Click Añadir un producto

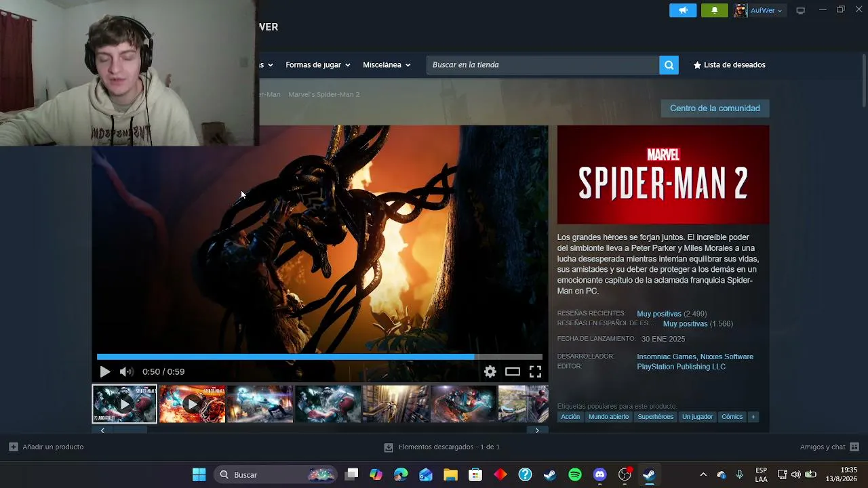(x=46, y=447)
